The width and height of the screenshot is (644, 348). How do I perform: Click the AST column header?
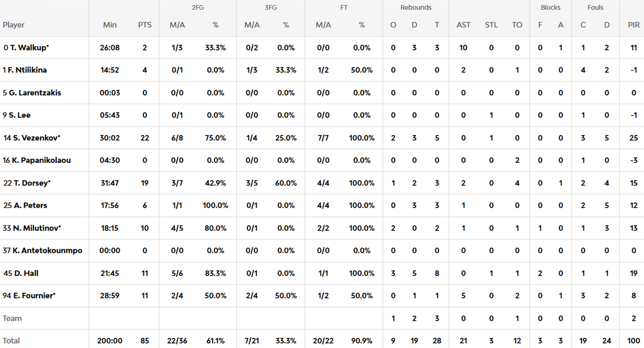coord(463,25)
